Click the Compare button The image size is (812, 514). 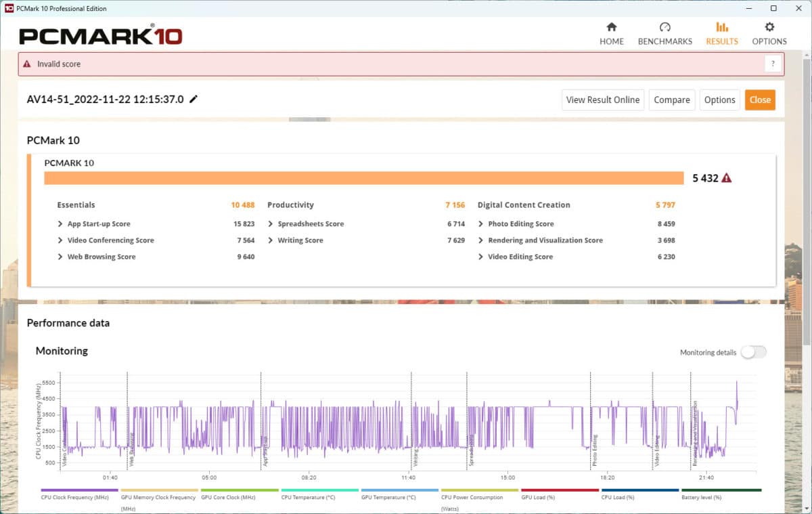(672, 100)
